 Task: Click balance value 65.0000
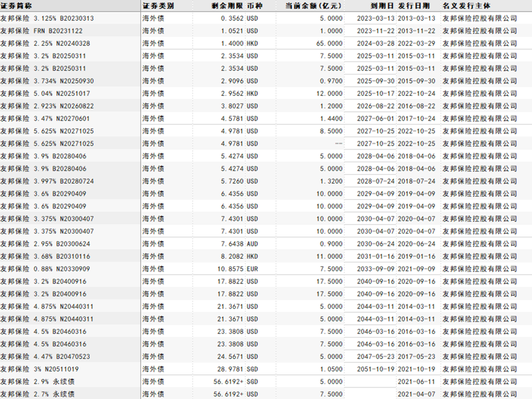(330, 44)
